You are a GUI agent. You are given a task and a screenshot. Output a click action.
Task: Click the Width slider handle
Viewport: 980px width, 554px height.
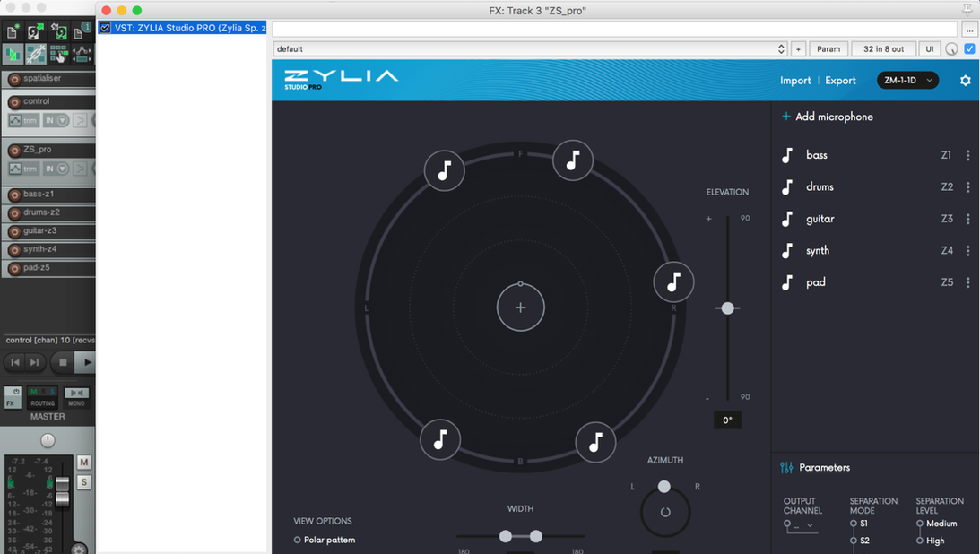505,536
